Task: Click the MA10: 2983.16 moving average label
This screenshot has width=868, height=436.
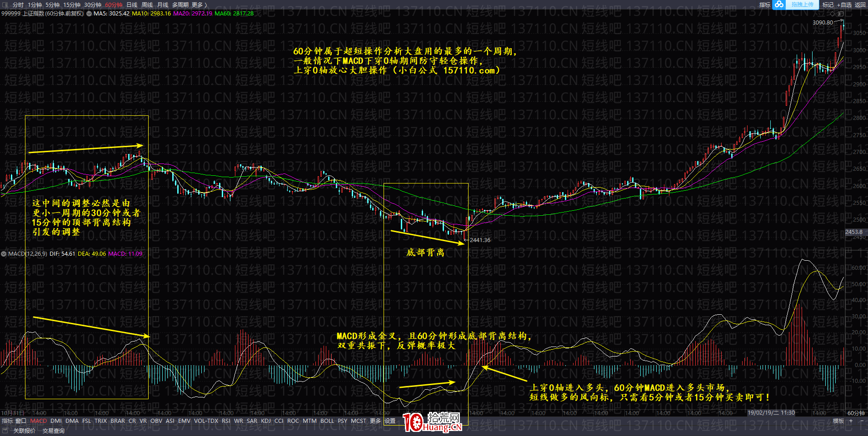Action: pyautogui.click(x=151, y=14)
